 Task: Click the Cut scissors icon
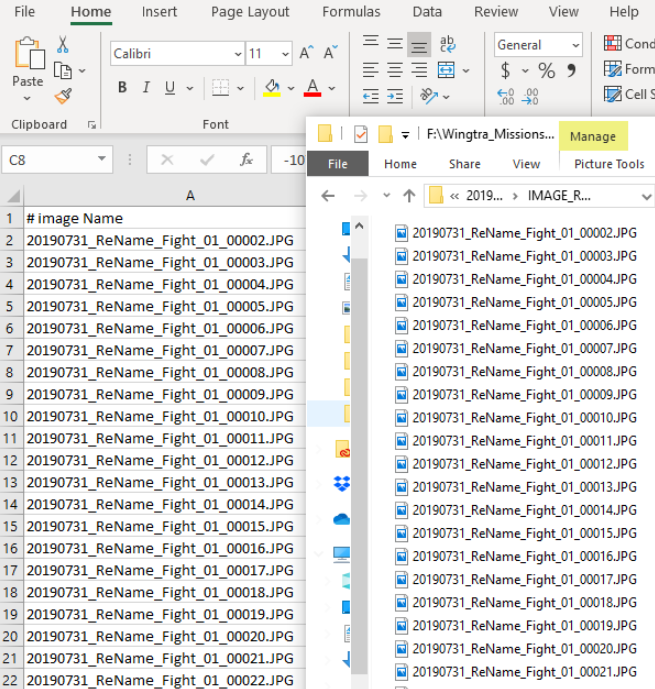(x=63, y=45)
